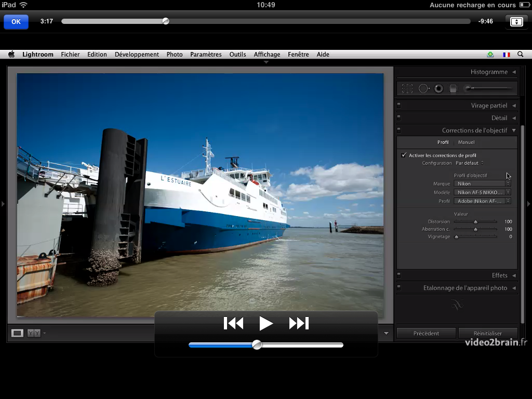
Task: Toggle Etalonnage de l'appareil photo switch
Action: [398, 288]
